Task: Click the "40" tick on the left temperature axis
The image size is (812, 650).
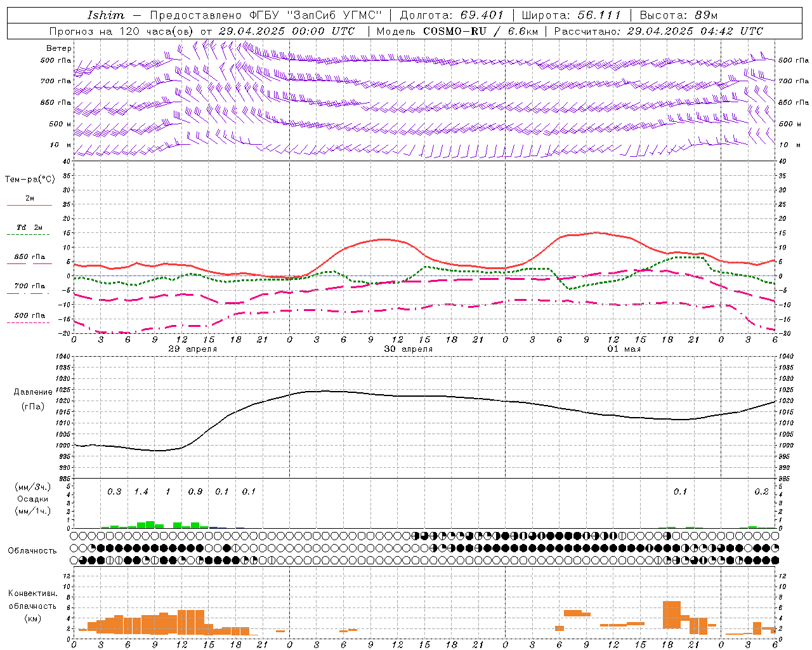Action: coord(67,161)
